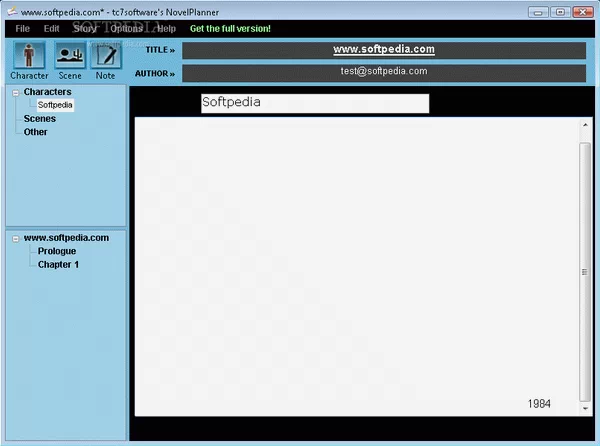Collapse the www.softpedia.com story node
Screen dimensions: 600x446
[16, 239]
